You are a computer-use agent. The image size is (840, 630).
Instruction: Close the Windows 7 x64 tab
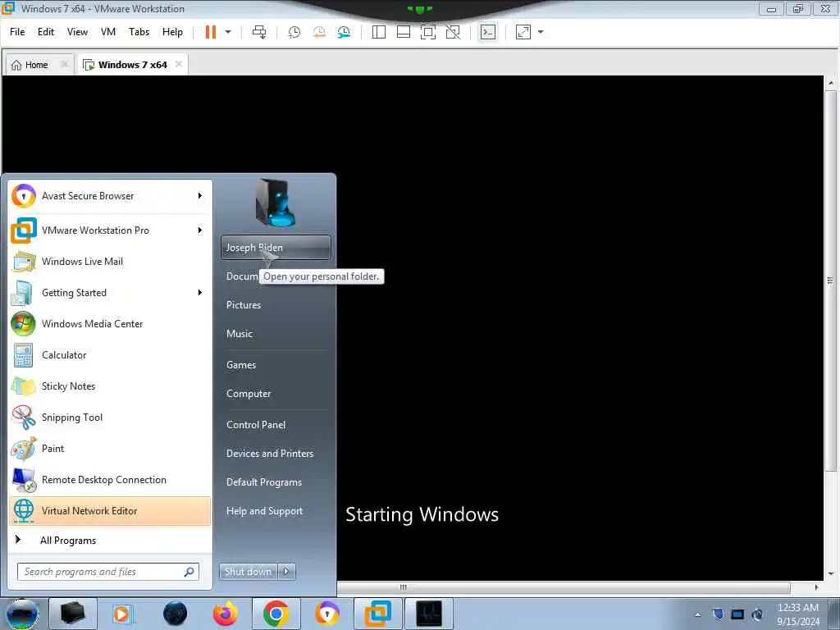point(178,64)
